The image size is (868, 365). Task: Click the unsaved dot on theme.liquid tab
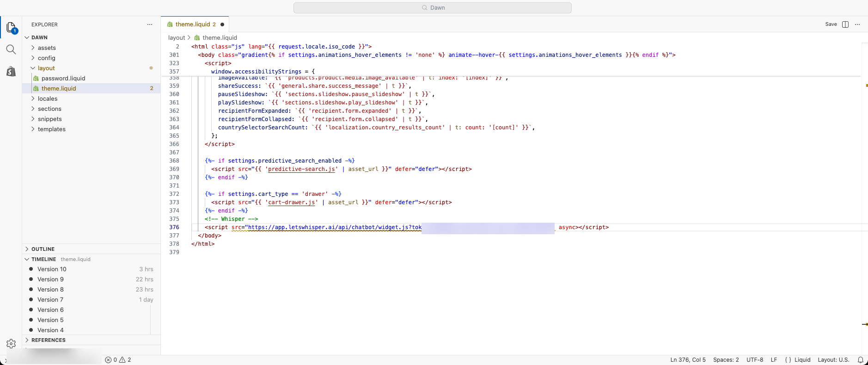click(222, 24)
